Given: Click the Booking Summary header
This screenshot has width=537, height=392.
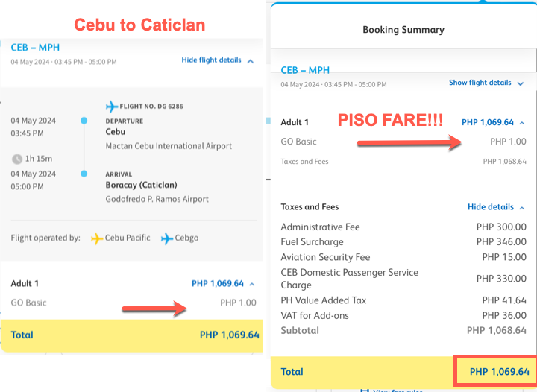Looking at the screenshot, I should point(403,31).
